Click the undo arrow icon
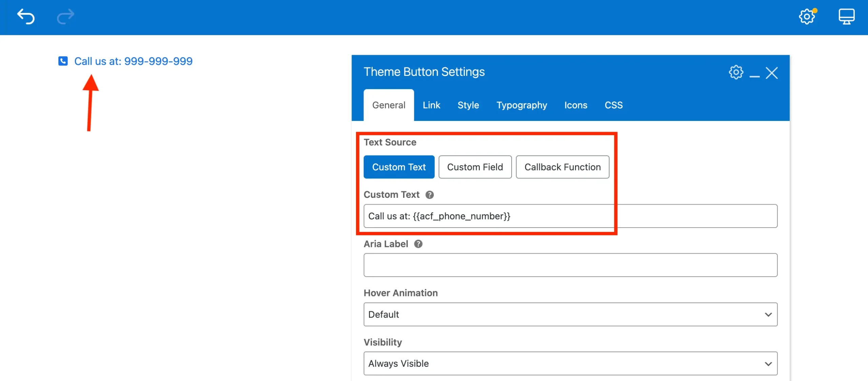Screen dimensions: 868x381 (x=26, y=17)
